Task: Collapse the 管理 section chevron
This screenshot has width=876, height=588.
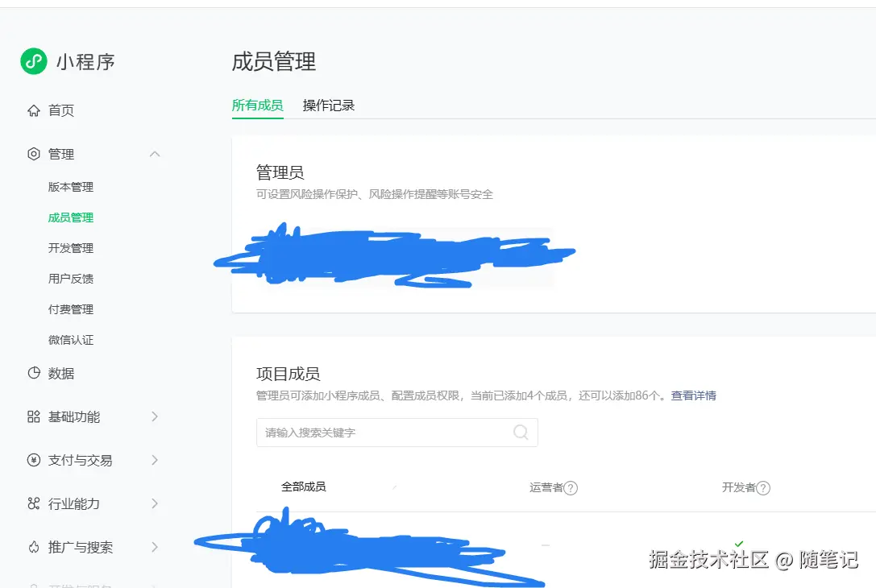Action: tap(154, 154)
